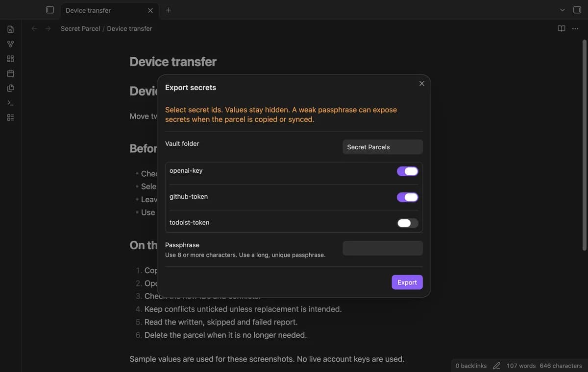Edit the Vault folder field
588x372 pixels.
383,147
